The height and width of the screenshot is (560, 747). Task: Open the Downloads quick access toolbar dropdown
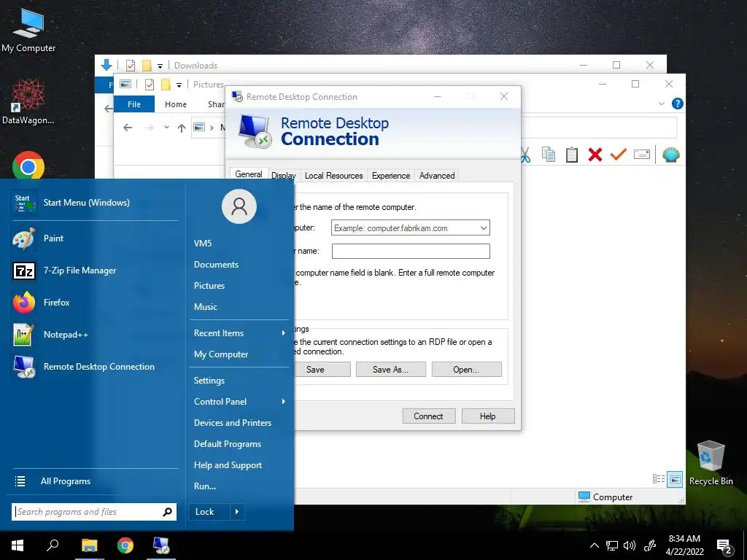click(x=160, y=66)
